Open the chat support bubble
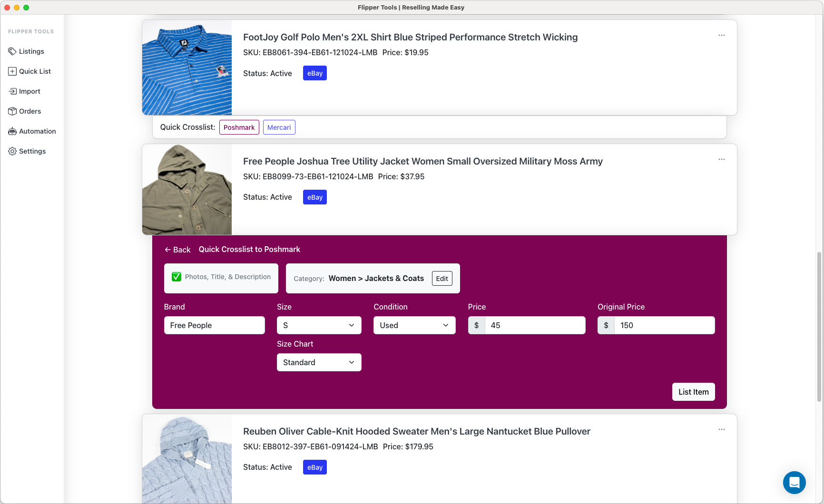Screen dimensions: 824x504 795,483
